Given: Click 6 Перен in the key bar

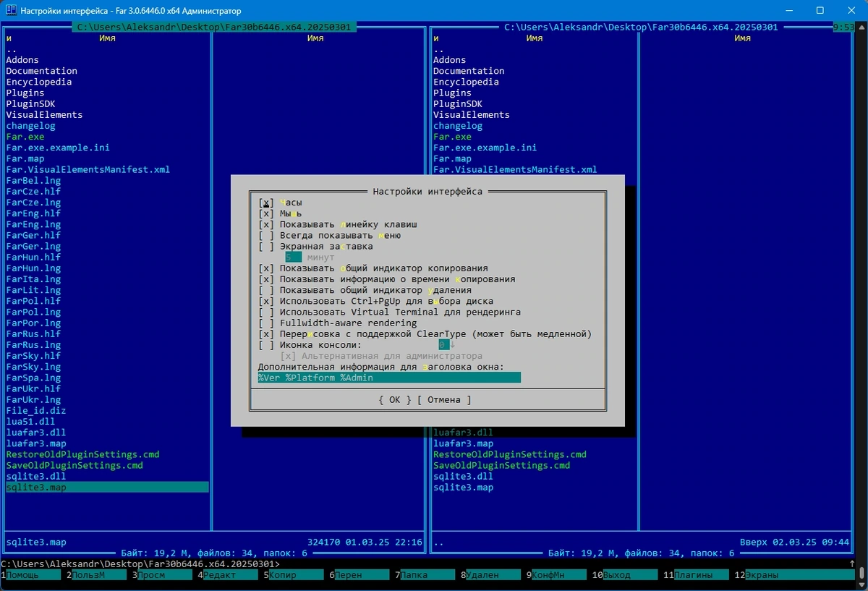Looking at the screenshot, I should pos(359,575).
